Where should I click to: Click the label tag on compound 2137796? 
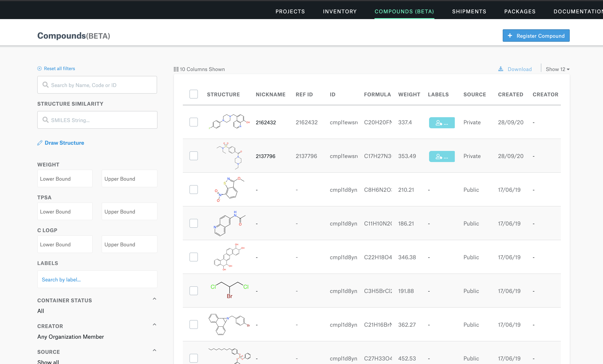(x=442, y=156)
